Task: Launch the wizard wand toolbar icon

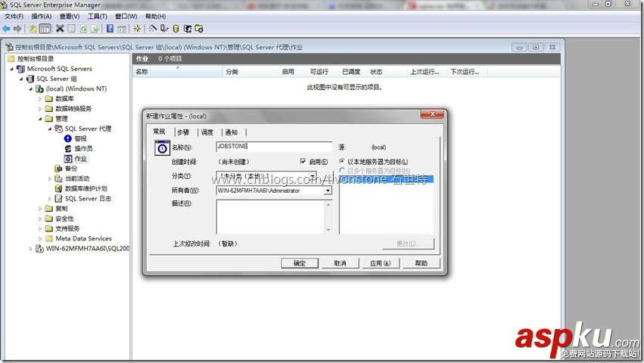Action: pos(153,28)
